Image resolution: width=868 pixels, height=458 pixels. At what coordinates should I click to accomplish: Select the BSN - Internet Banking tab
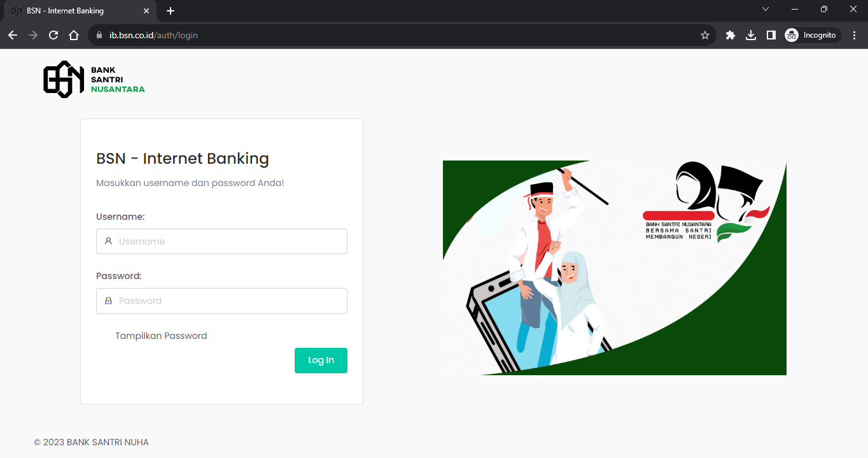coord(78,11)
